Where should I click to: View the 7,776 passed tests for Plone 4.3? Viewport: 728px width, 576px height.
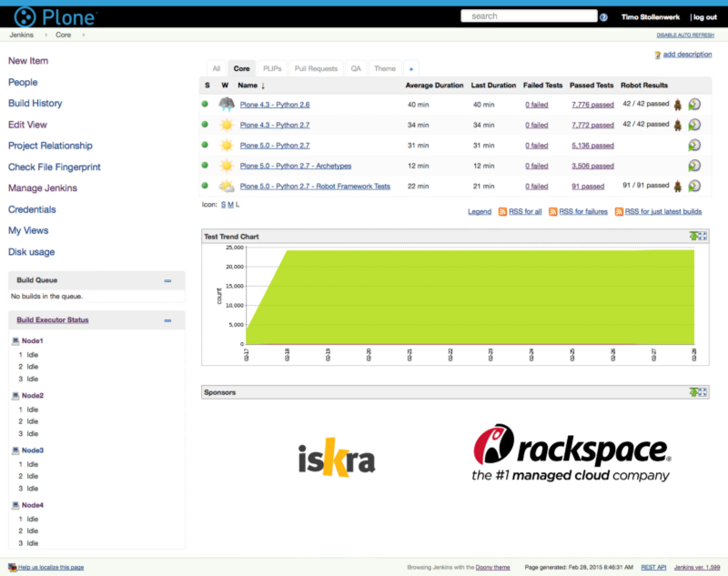[x=593, y=104]
